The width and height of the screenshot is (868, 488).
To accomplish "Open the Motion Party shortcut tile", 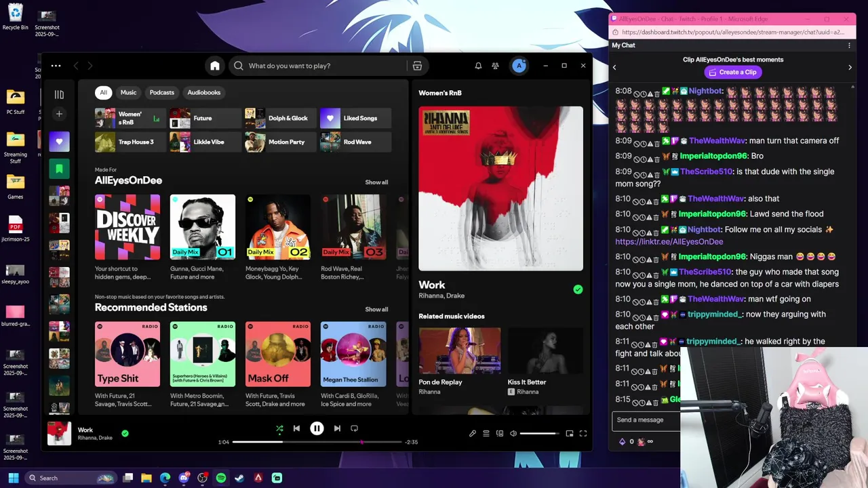I will tap(281, 142).
